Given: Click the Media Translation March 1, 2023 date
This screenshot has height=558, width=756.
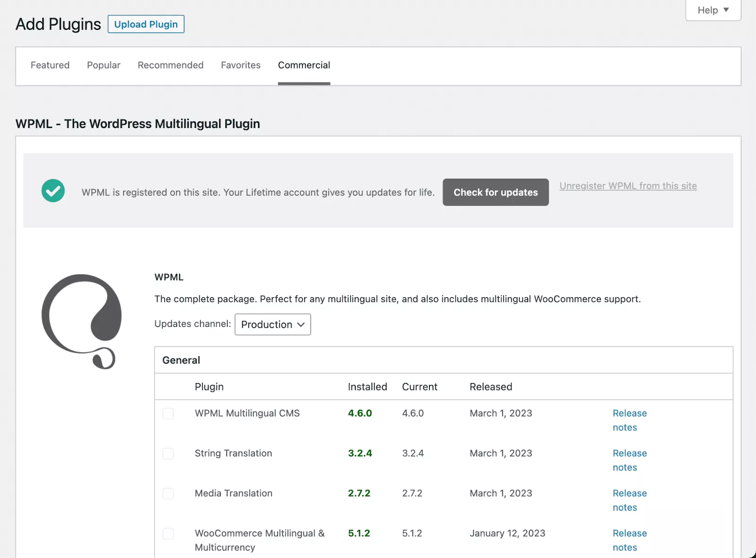Looking at the screenshot, I should tap(501, 493).
